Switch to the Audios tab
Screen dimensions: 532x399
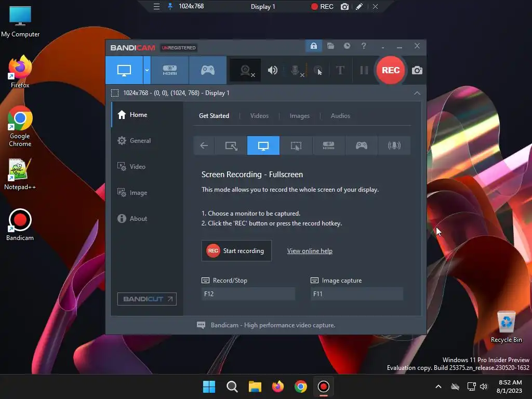[x=340, y=116]
